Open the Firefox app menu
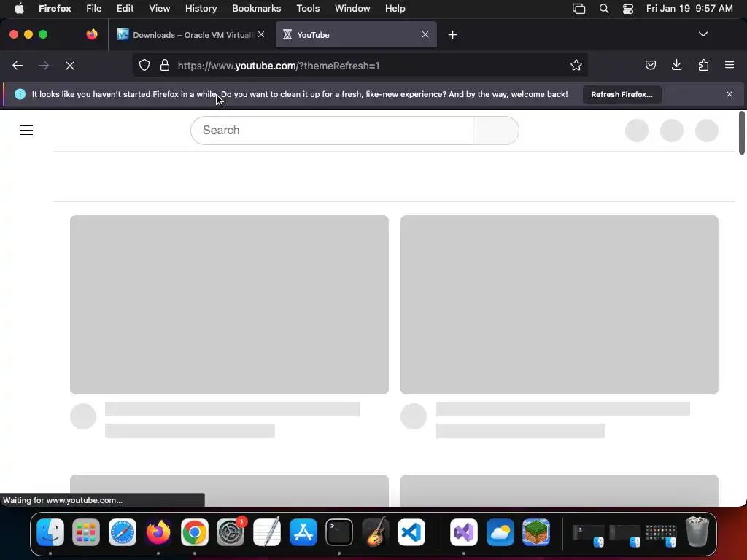 click(55, 9)
